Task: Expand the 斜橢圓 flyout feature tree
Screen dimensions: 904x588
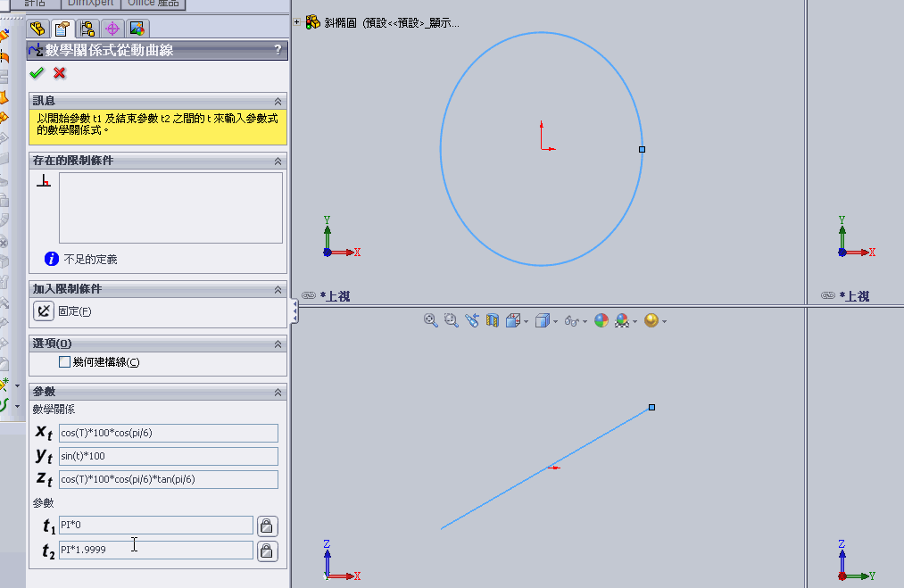Action: [296, 22]
